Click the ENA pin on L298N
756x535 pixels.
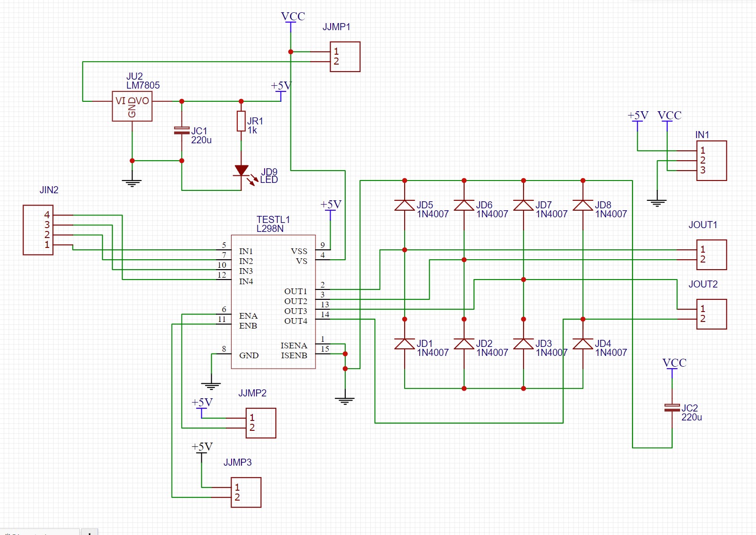(248, 316)
